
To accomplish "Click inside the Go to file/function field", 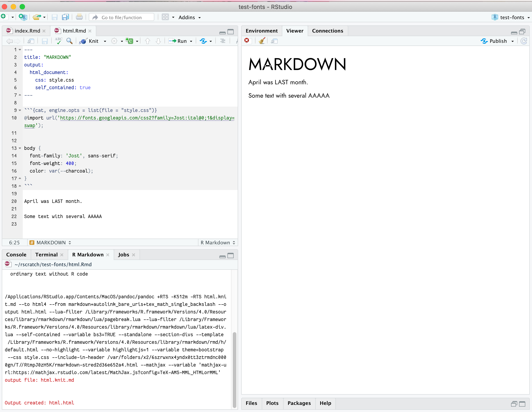I will point(121,17).
